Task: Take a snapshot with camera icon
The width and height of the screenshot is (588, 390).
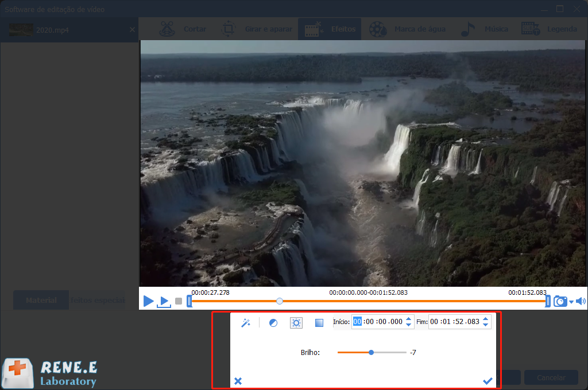Action: [x=560, y=301]
